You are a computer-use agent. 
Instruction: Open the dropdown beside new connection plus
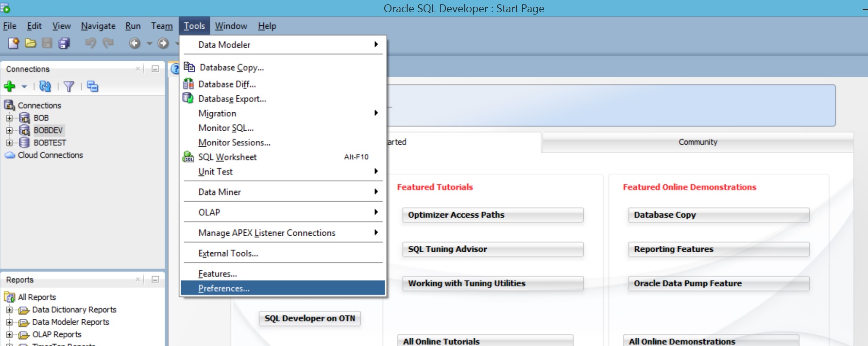coord(24,86)
